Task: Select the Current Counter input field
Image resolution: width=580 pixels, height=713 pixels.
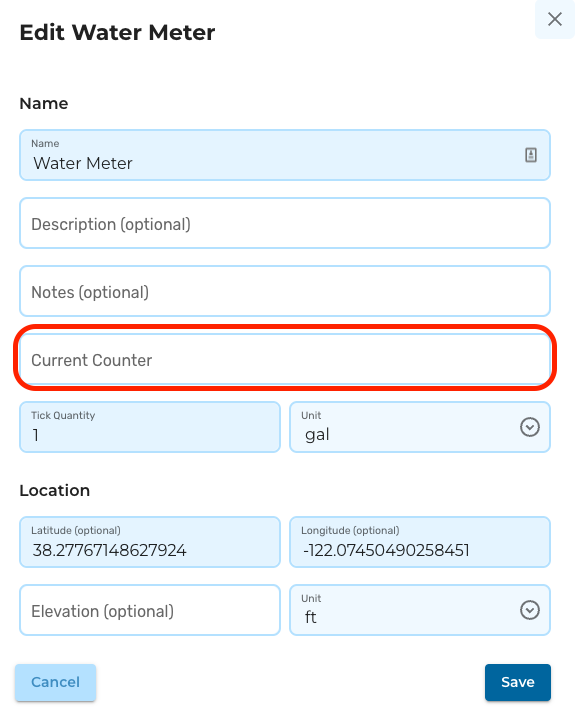Action: (x=285, y=359)
